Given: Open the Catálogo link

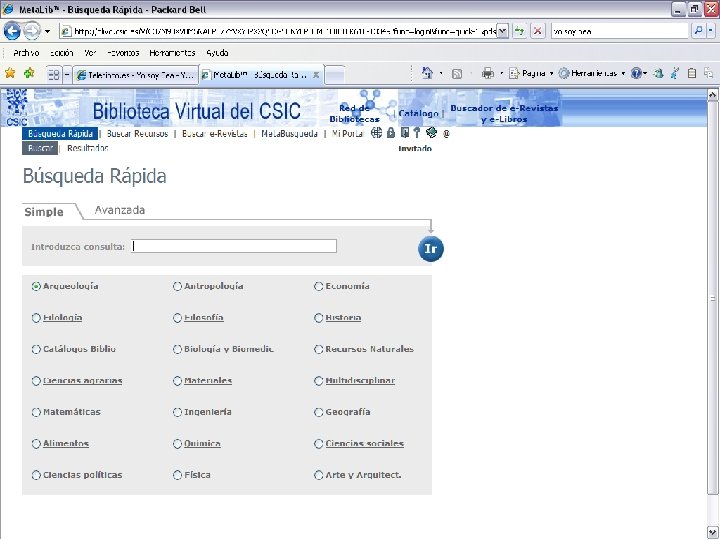Looking at the screenshot, I should tap(418, 113).
